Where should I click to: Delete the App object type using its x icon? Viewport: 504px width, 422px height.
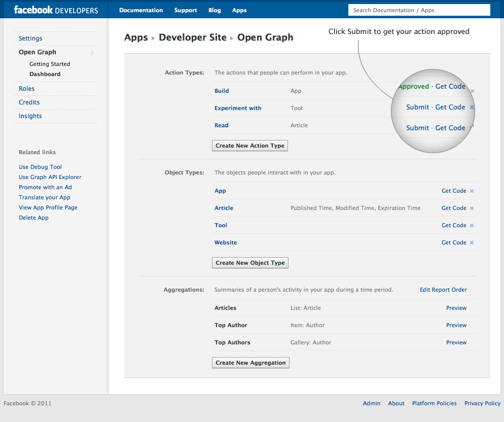click(x=472, y=191)
